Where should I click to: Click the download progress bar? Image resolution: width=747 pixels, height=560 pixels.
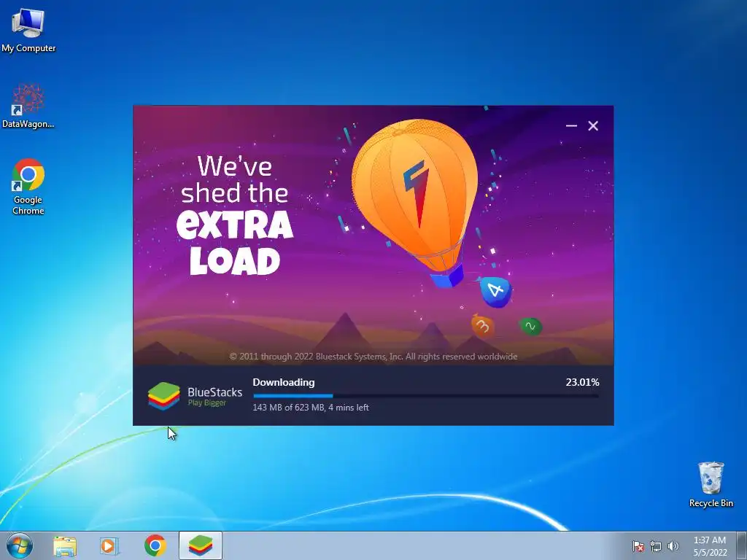click(x=426, y=396)
